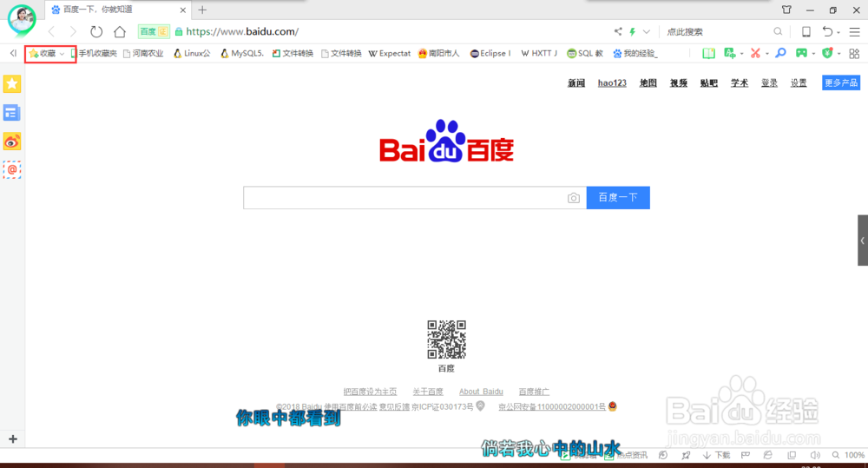This screenshot has height=468, width=868.
Task: Open the game controller dropdown arrow
Action: coord(813,54)
